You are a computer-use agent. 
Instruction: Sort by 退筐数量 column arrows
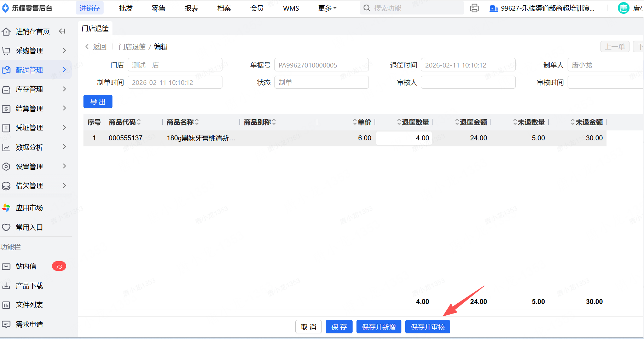pyautogui.click(x=399, y=122)
